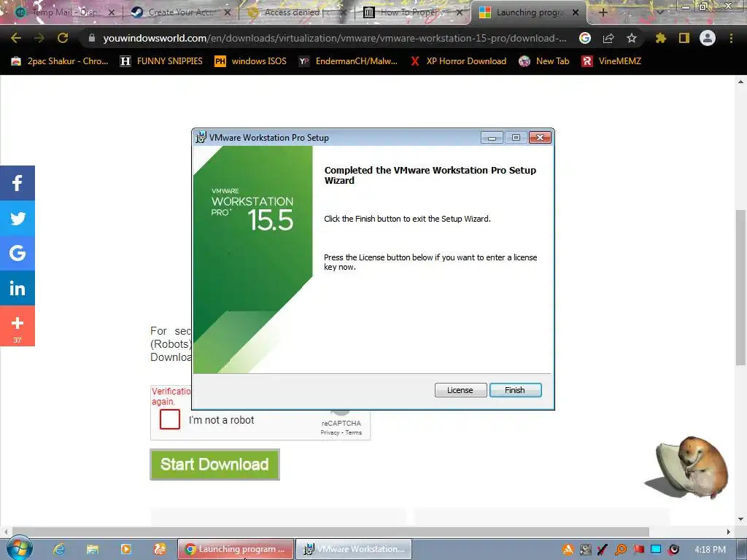The width and height of the screenshot is (747, 560).
Task: Go forward with the browser forward arrow
Action: click(x=39, y=38)
